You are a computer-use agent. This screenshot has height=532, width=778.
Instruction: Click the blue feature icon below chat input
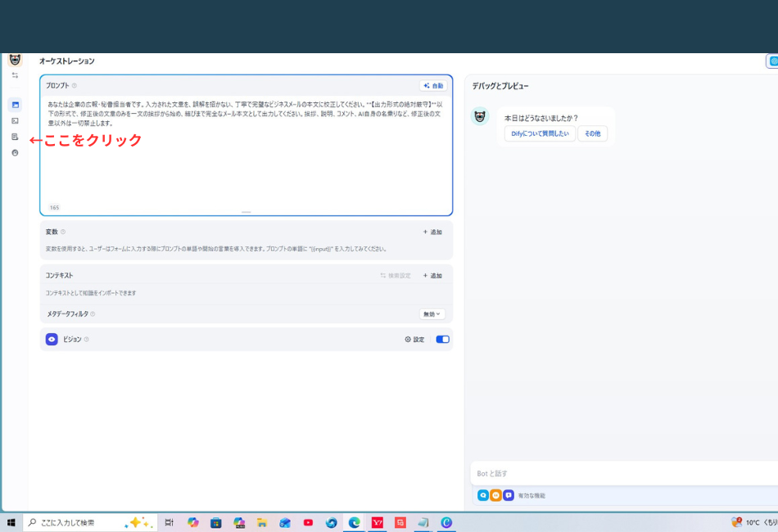point(483,495)
